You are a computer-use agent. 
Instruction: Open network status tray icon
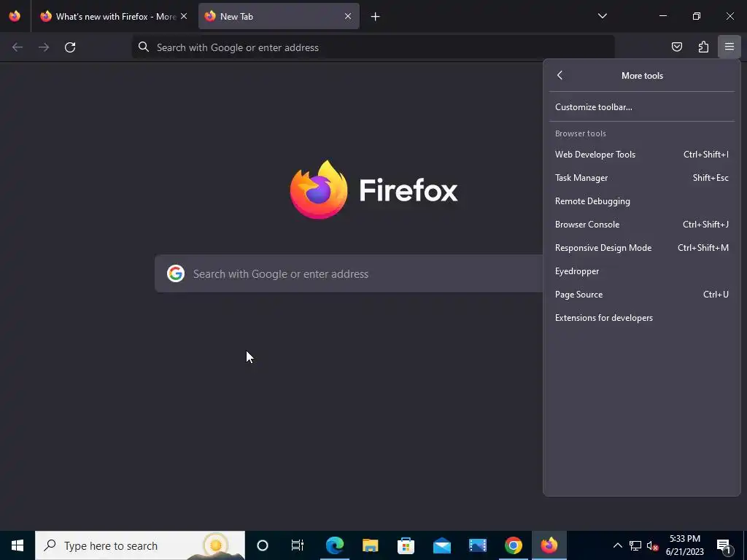tap(635, 545)
